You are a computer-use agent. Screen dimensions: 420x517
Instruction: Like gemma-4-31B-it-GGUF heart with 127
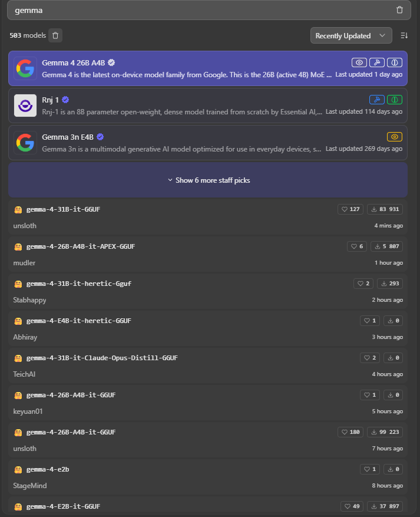pyautogui.click(x=350, y=209)
